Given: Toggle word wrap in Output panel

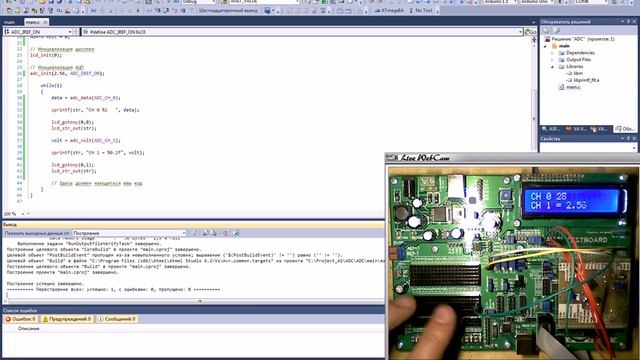Looking at the screenshot, I should click(x=236, y=233).
